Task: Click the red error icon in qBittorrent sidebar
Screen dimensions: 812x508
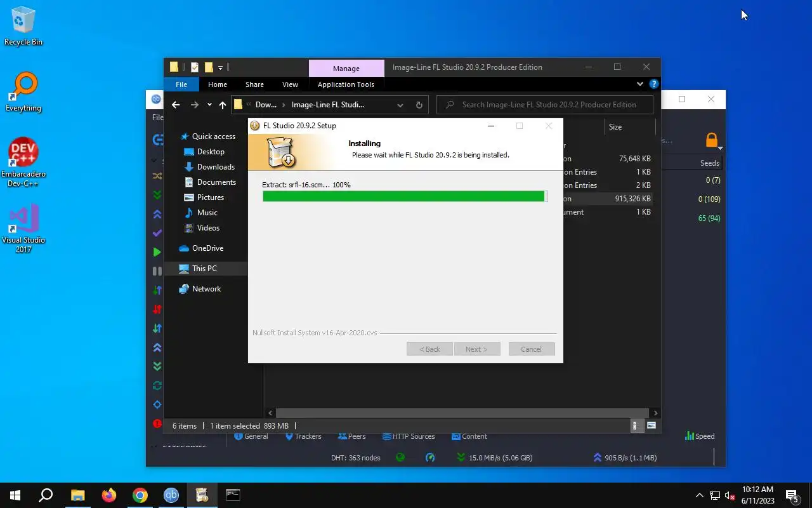Action: (x=157, y=424)
